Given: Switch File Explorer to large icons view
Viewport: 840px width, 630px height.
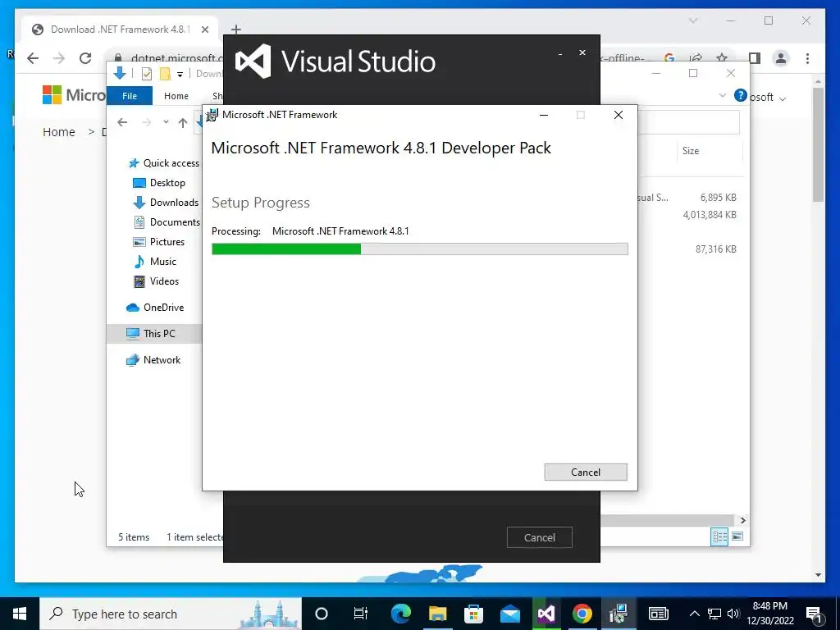Looking at the screenshot, I should click(x=737, y=536).
